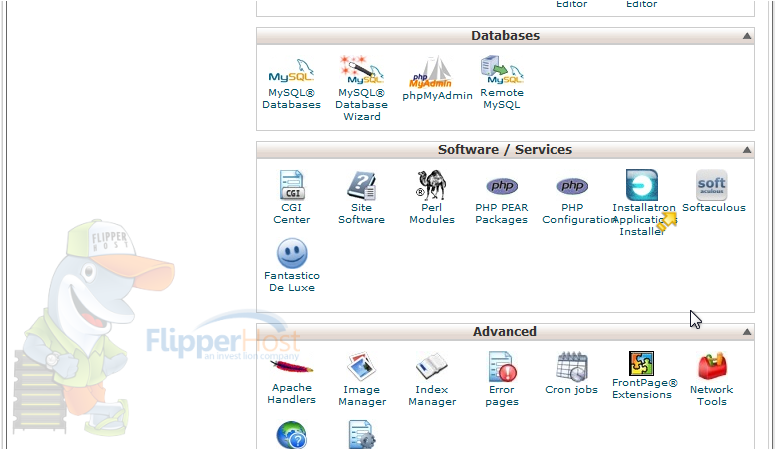Image resolution: width=776 pixels, height=450 pixels.
Task: Collapse the Software / Services section
Action: (x=747, y=150)
